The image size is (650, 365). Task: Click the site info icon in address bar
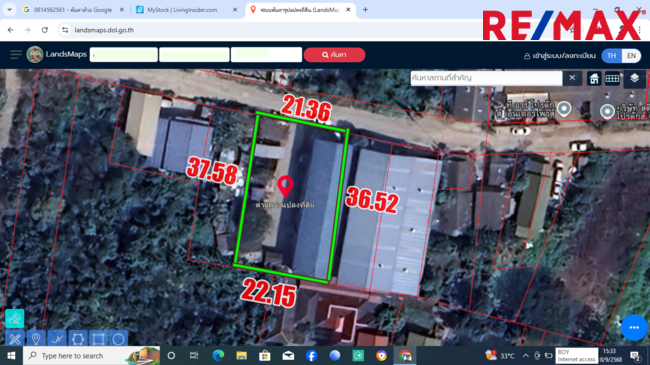click(x=65, y=30)
